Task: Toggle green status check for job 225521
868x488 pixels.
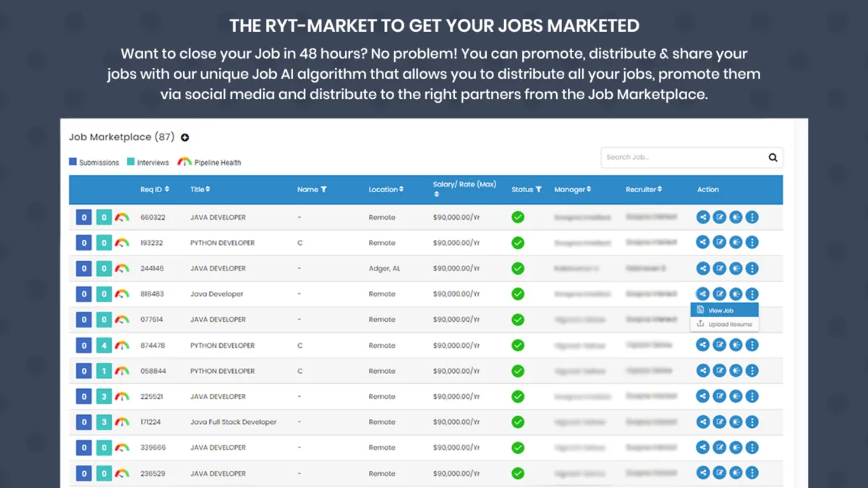Action: pos(518,396)
